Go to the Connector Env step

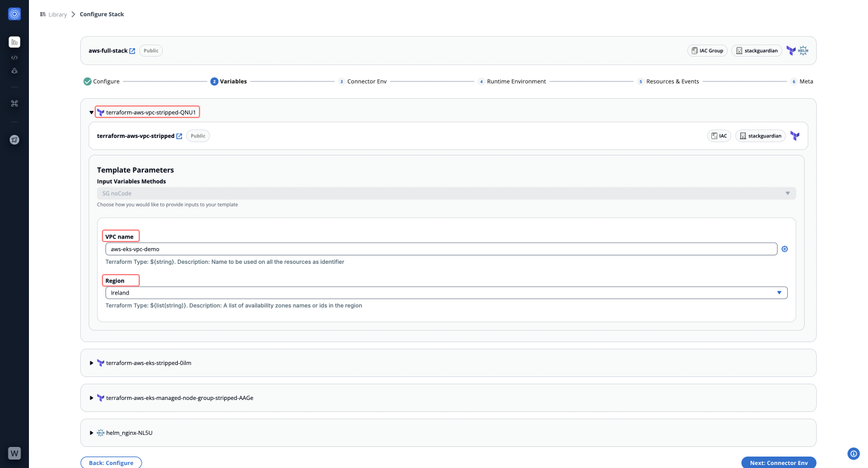coord(362,81)
